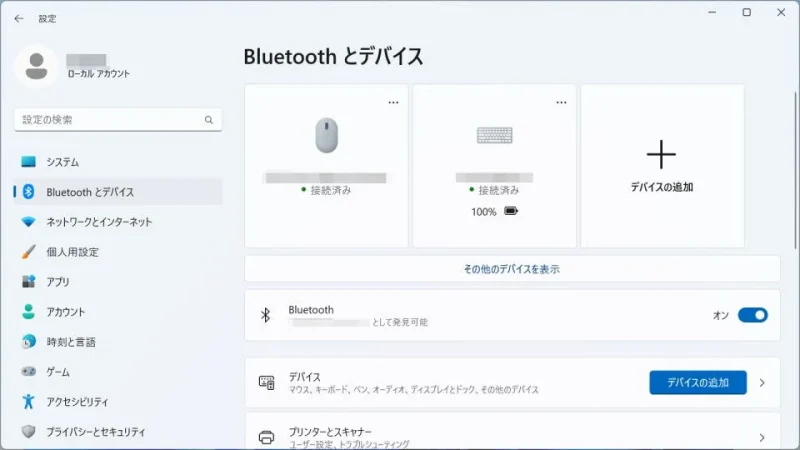Click the Bluetooth sidebar icon

(x=29, y=192)
